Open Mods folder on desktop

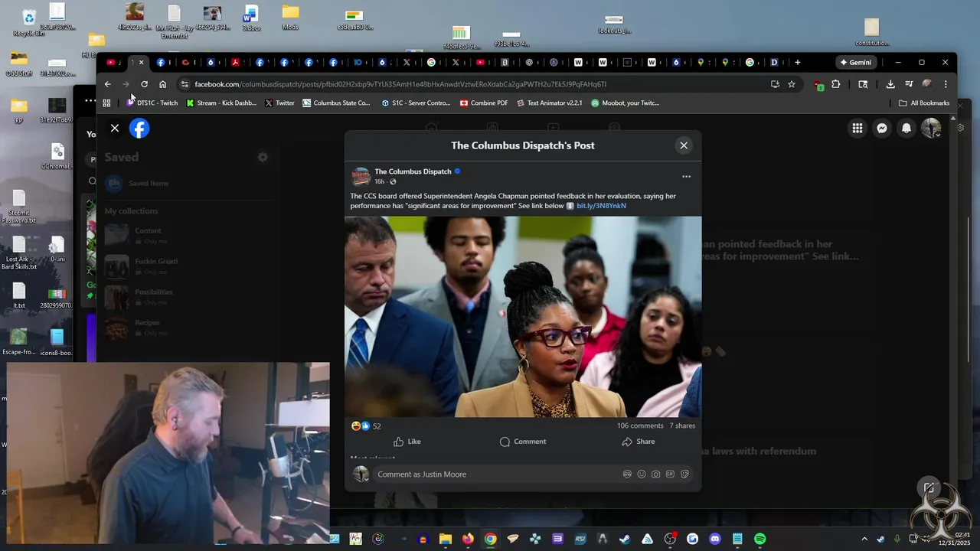click(x=290, y=18)
